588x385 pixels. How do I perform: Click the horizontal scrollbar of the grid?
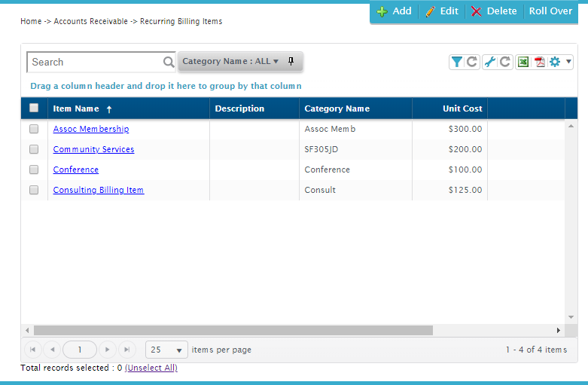pyautogui.click(x=233, y=330)
